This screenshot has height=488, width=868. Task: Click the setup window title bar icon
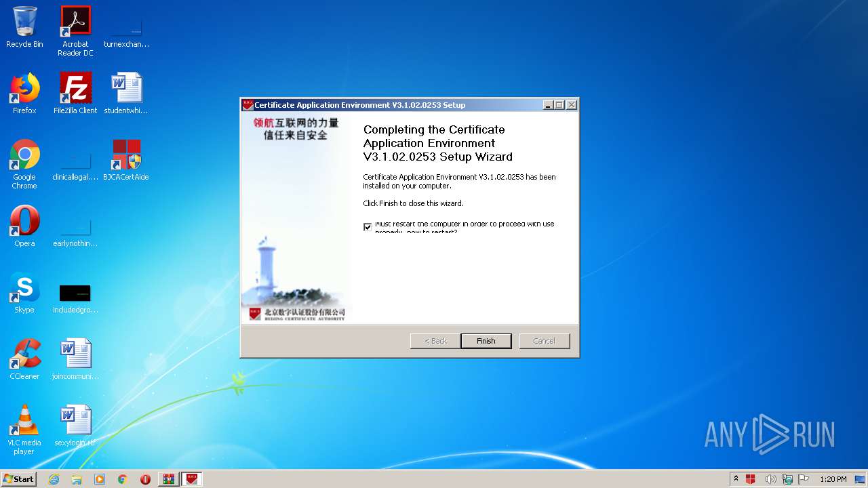coord(248,105)
